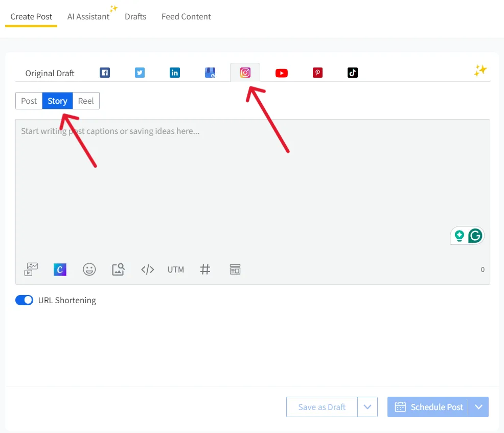Click the sparkle AI icon top right
This screenshot has height=433, width=504.
(x=480, y=71)
